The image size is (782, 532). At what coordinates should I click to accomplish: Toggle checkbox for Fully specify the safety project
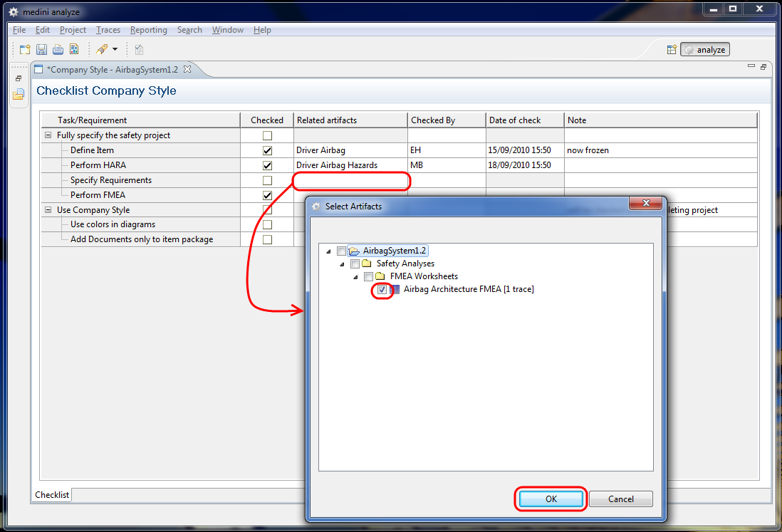click(x=267, y=135)
